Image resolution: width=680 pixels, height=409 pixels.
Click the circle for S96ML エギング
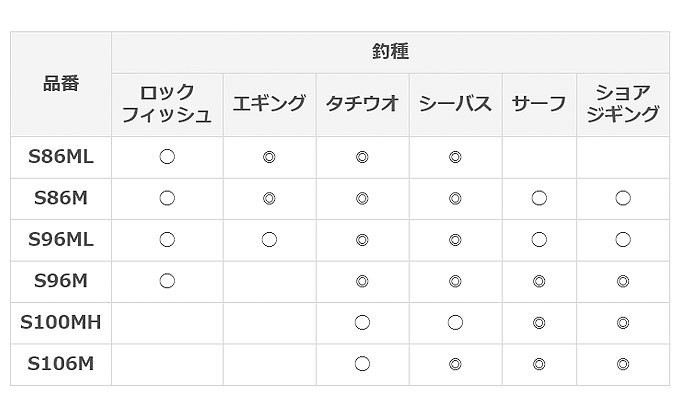pyautogui.click(x=269, y=240)
